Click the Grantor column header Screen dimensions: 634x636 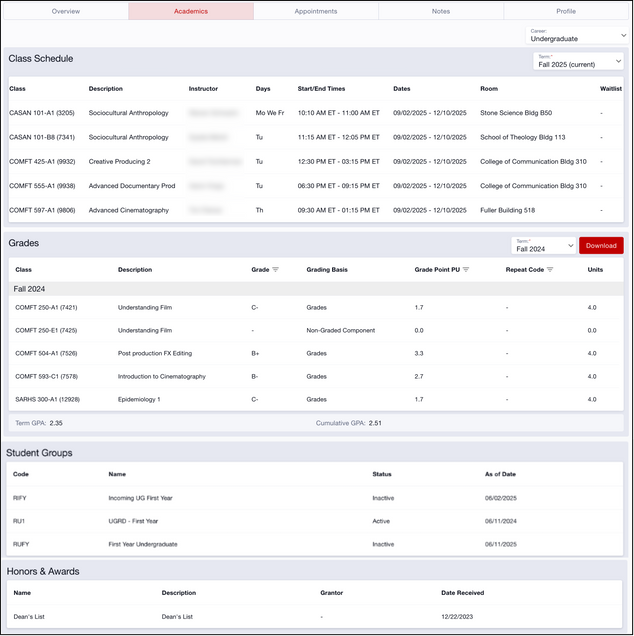click(331, 593)
